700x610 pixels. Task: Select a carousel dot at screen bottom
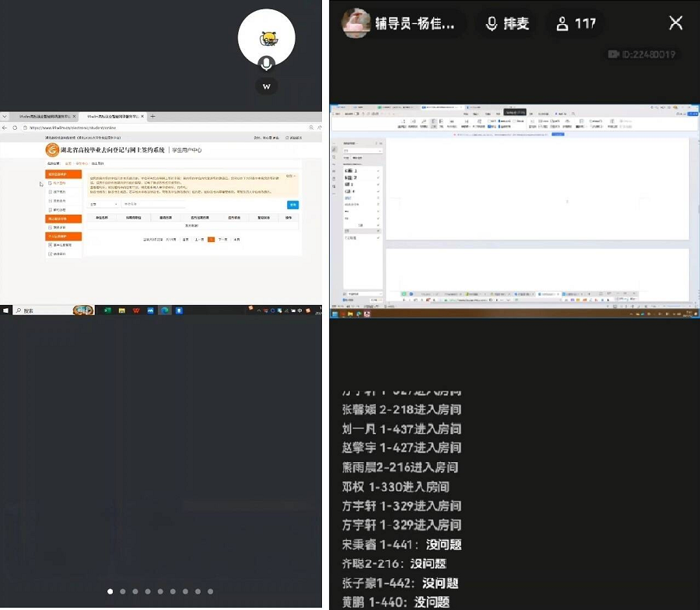[x=110, y=591]
